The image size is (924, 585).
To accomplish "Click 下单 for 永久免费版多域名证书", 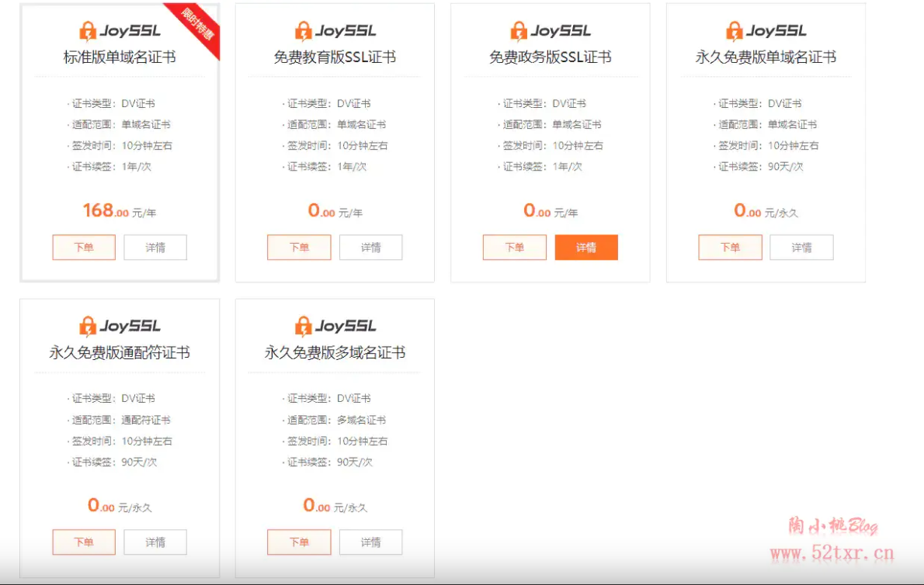I will tap(300, 542).
